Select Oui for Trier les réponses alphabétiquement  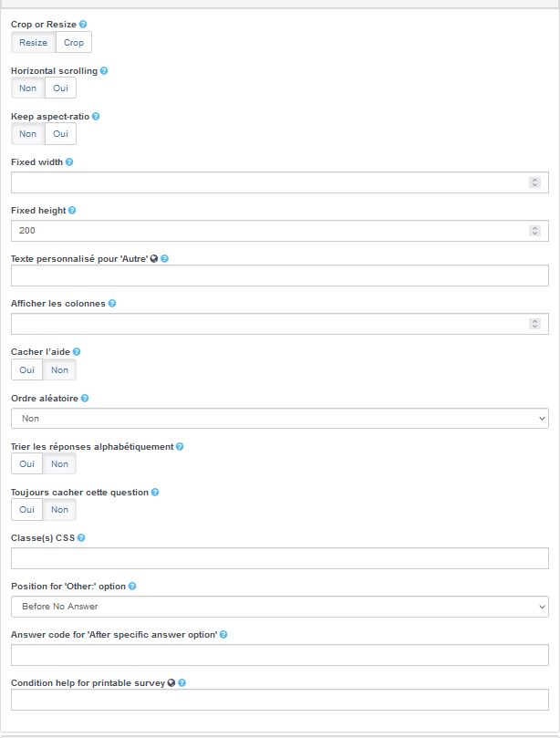(x=26, y=463)
